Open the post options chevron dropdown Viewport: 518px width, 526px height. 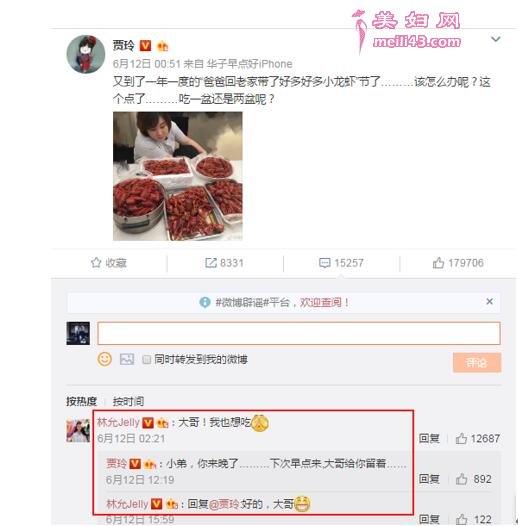[496, 39]
